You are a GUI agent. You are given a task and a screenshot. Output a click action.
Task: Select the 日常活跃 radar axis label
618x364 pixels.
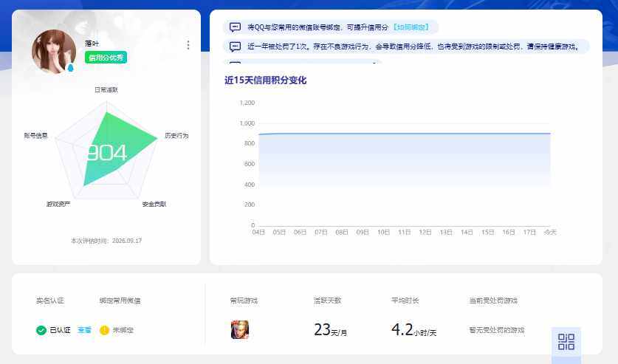[106, 90]
